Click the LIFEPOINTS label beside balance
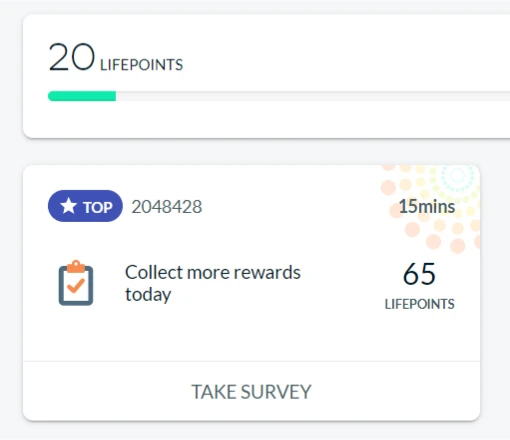Viewport: 510px width, 440px height. coord(142,65)
